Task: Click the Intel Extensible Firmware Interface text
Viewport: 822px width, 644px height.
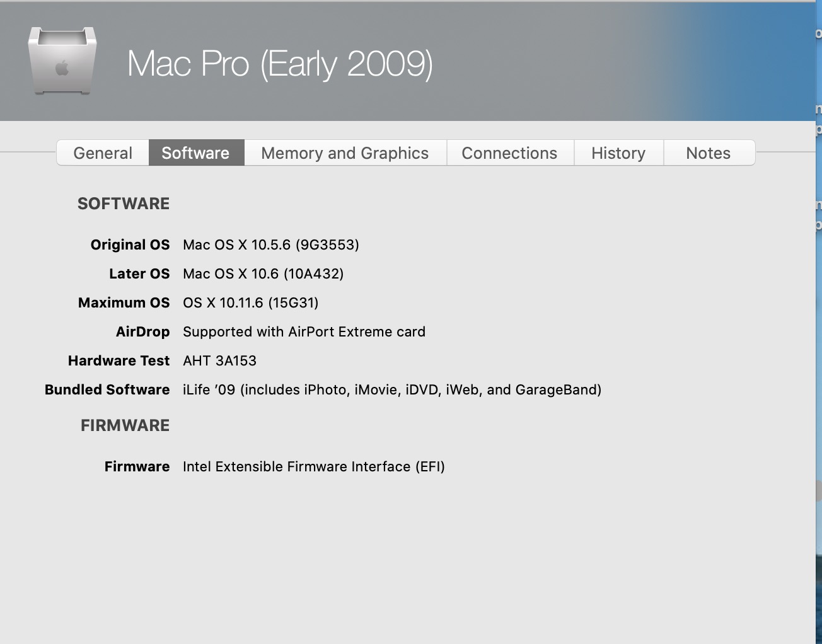Action: coord(313,466)
